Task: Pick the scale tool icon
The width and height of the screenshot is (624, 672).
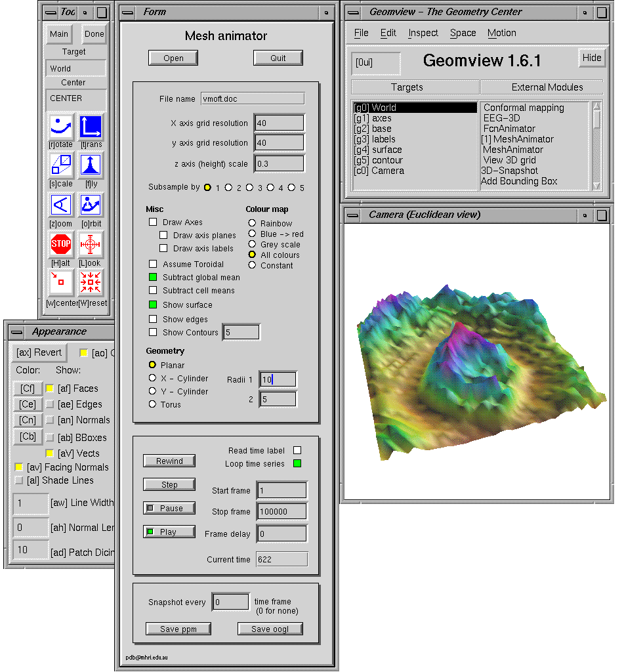Action: 61,166
